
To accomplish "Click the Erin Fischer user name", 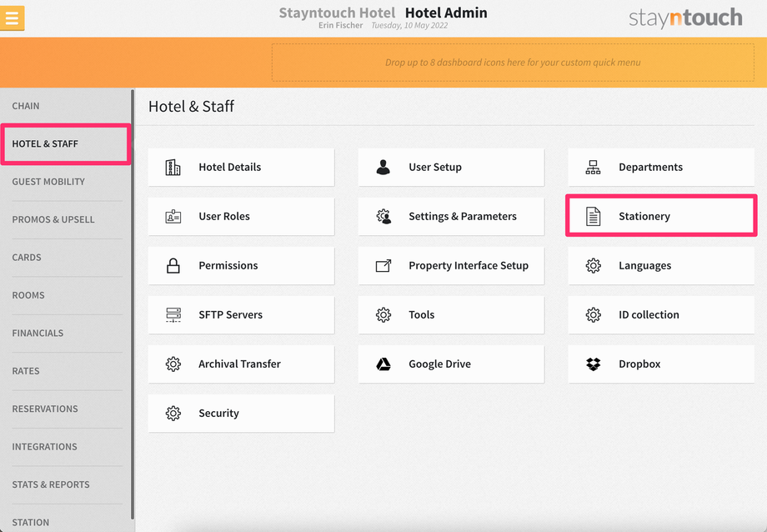I will [x=340, y=26].
